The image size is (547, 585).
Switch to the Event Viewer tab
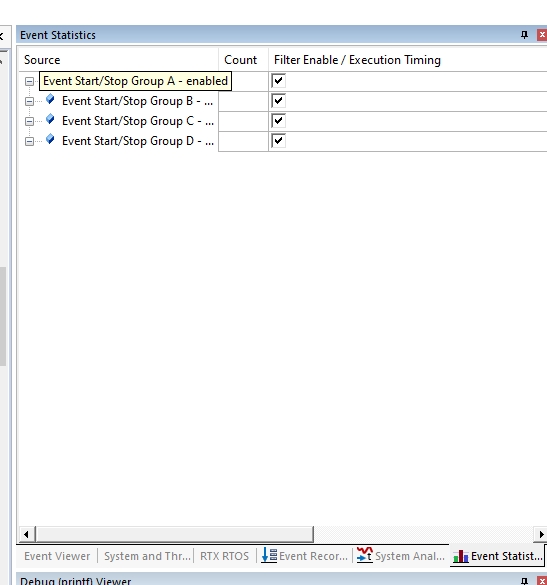click(x=57, y=556)
